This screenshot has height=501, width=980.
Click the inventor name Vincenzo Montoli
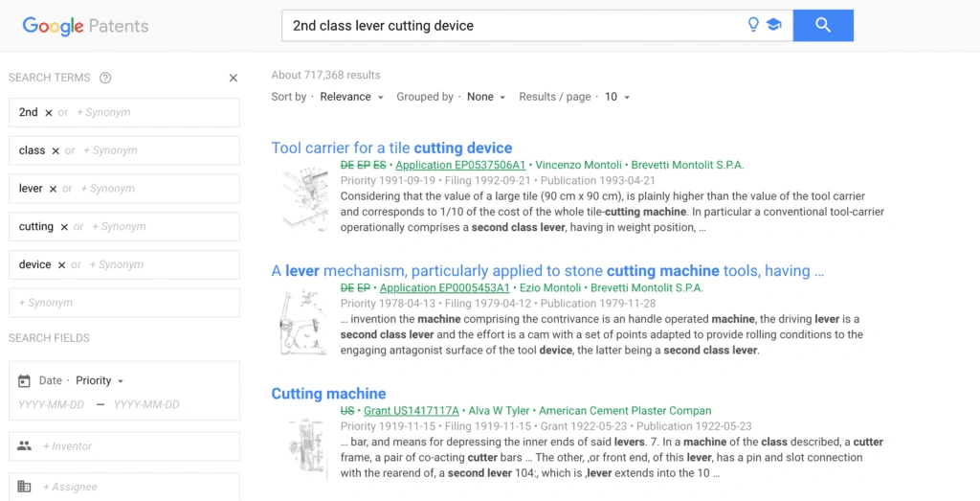[x=579, y=165]
